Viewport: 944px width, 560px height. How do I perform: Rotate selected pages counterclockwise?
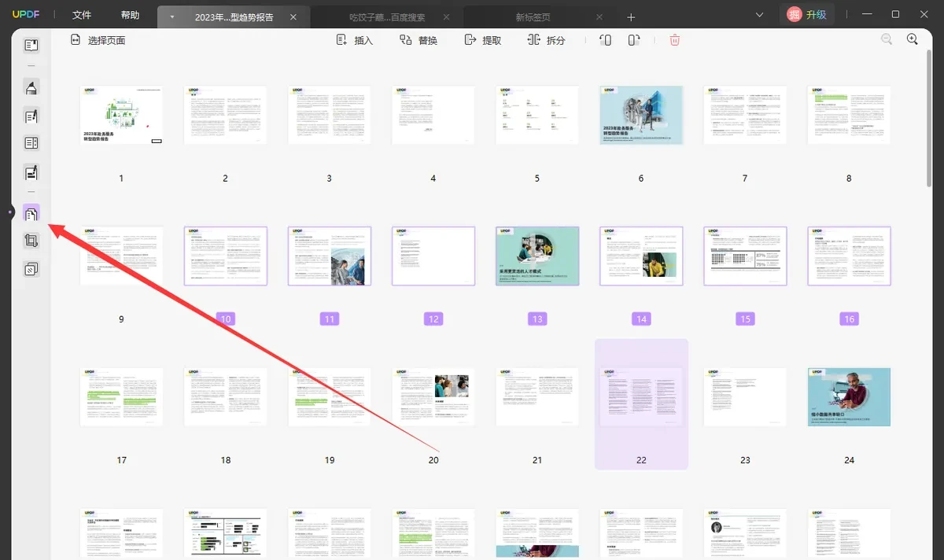tap(605, 40)
